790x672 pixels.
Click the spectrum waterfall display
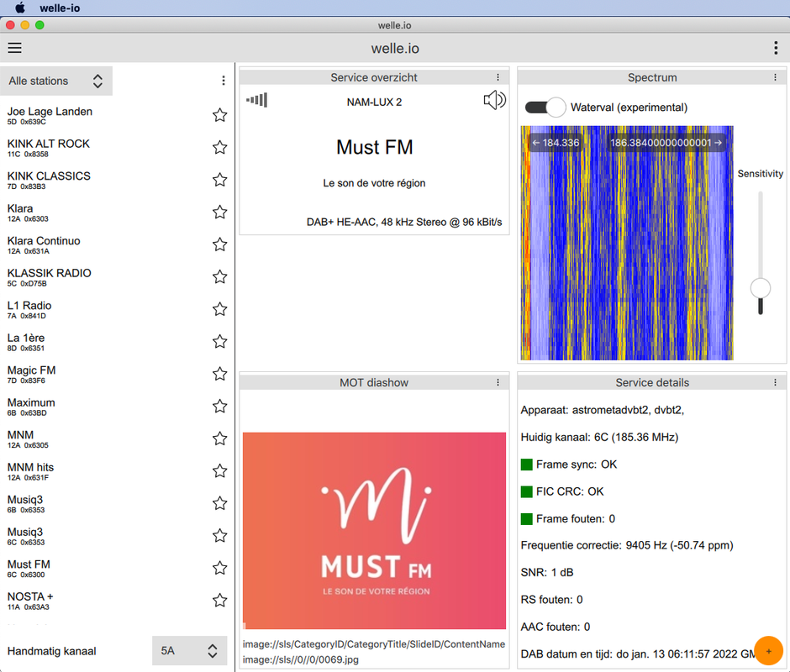pos(627,243)
